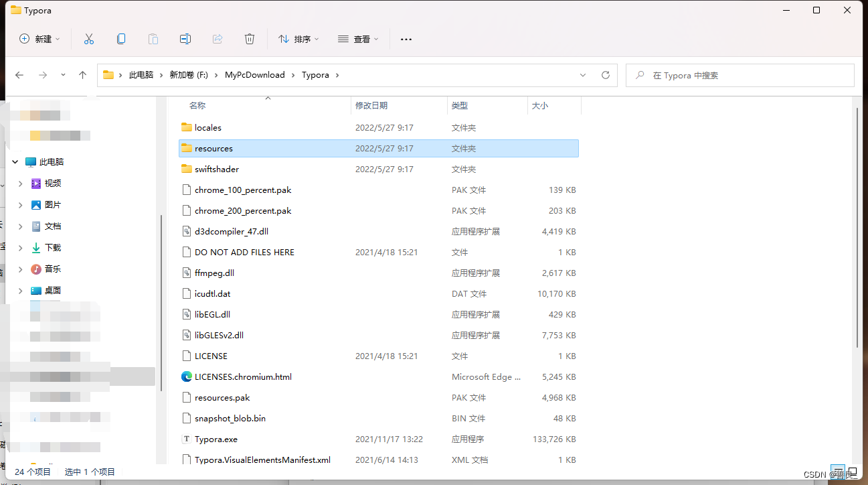Viewport: 868px width, 485px height.
Task: Click the 在 Typora 中搜索 search box
Action: click(740, 75)
